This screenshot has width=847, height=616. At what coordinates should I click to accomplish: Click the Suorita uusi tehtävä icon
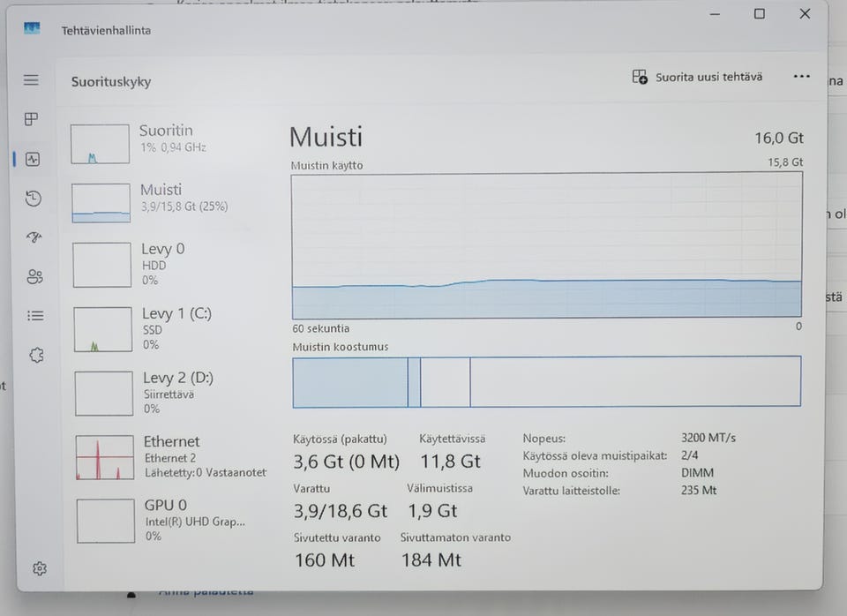coord(640,77)
